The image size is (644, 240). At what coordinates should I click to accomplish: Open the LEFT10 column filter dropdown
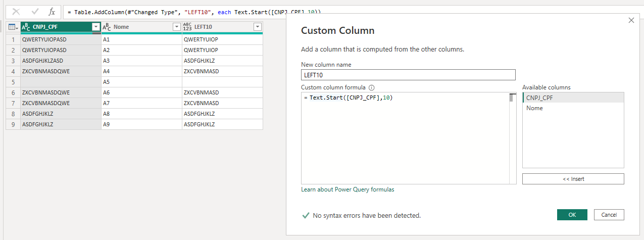(x=257, y=27)
